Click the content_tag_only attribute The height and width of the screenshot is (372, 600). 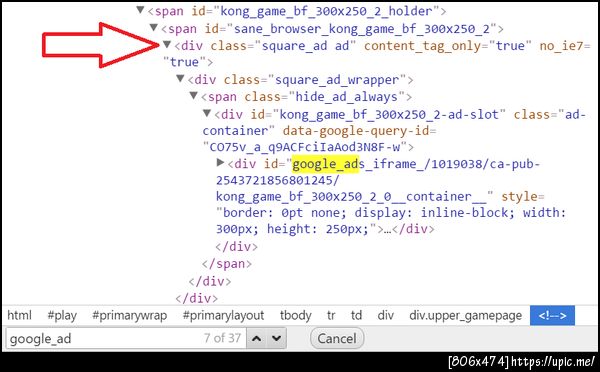tap(422, 46)
